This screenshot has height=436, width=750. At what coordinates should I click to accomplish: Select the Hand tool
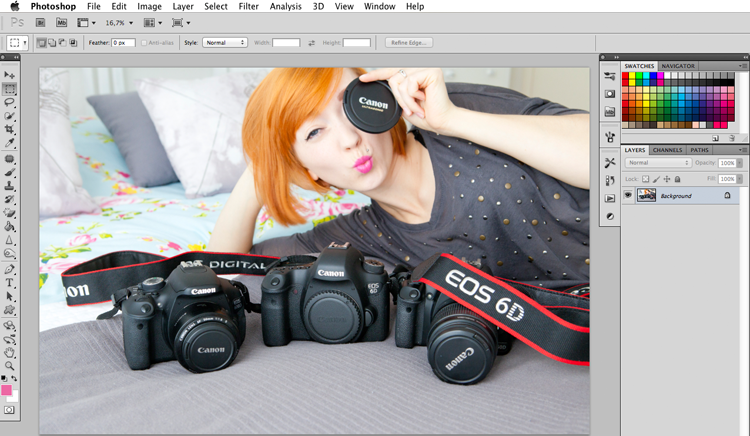pyautogui.click(x=9, y=353)
